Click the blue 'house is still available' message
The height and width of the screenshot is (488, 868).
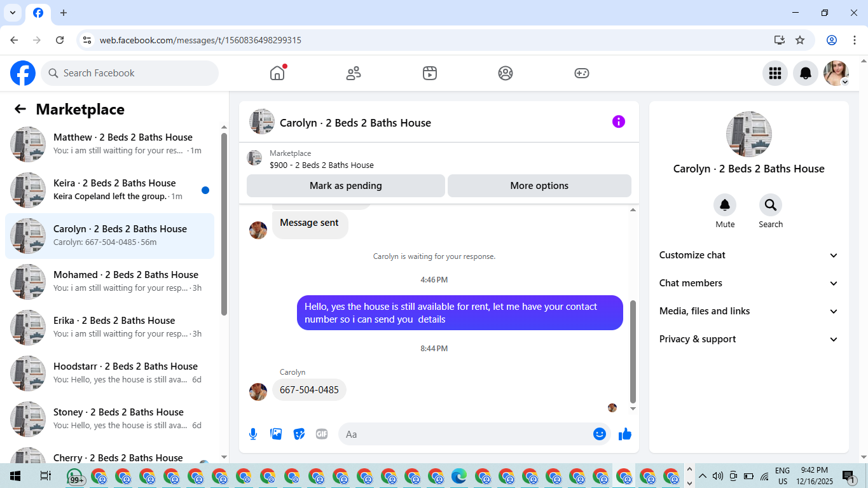pos(460,312)
